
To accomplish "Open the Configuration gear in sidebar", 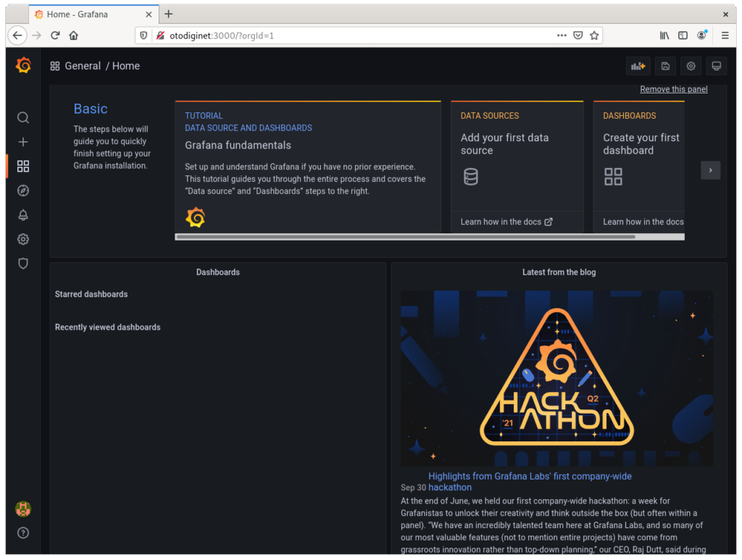I will coord(23,239).
